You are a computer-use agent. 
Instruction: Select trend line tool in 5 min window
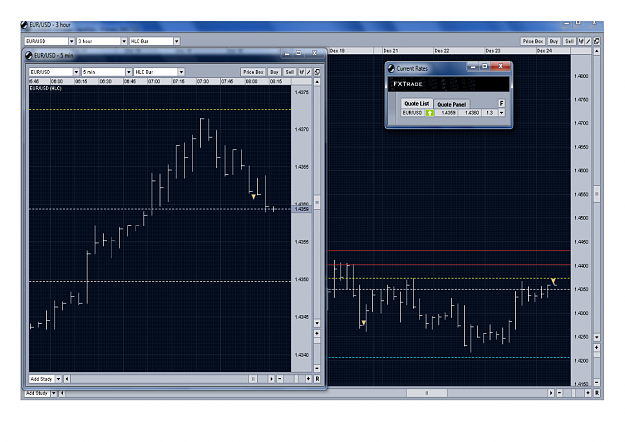tap(302, 72)
